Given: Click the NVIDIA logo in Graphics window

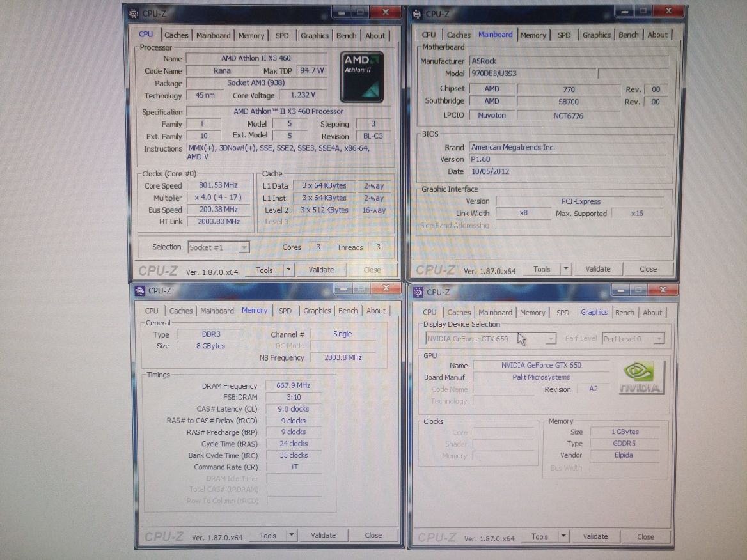Looking at the screenshot, I should 641,378.
